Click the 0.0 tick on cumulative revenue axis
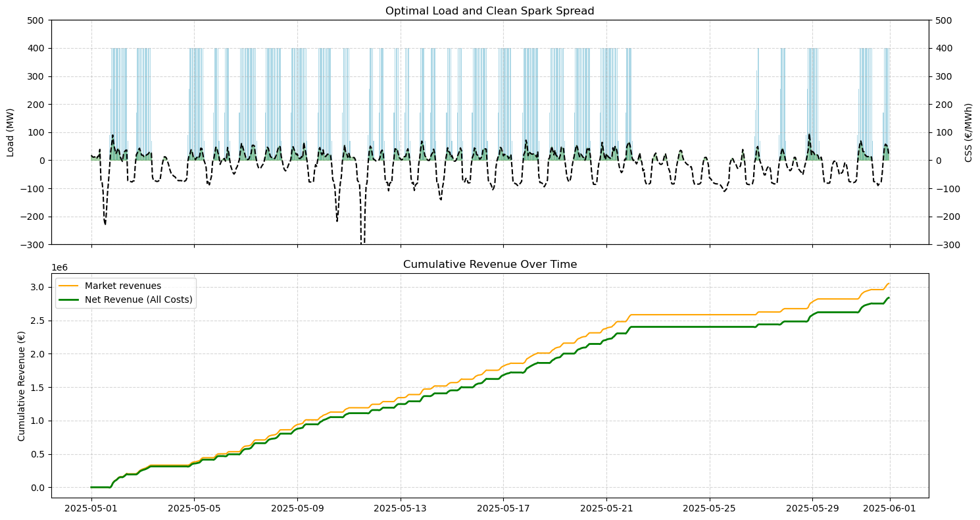This screenshot has height=520, width=980. pos(39,488)
